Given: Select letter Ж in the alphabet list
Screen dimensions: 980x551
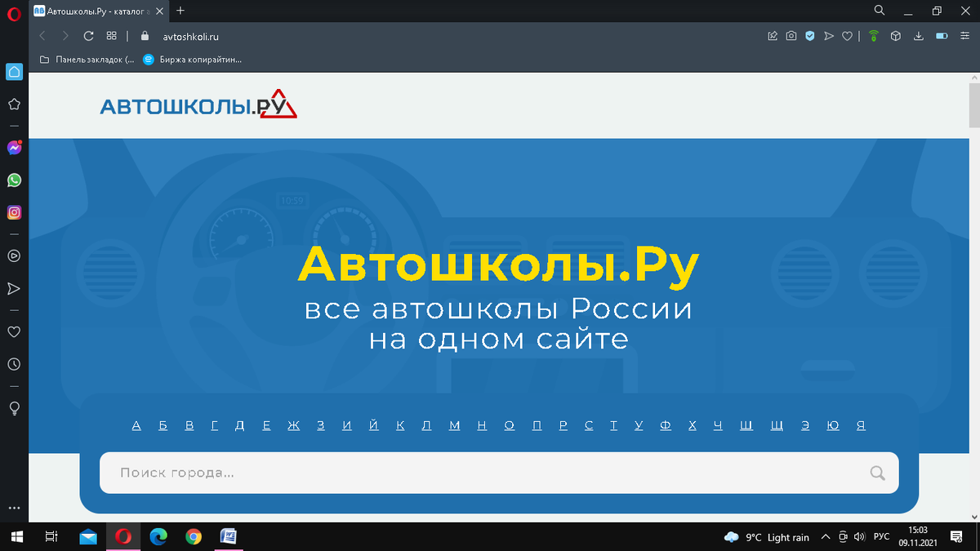Looking at the screenshot, I should click(294, 425).
